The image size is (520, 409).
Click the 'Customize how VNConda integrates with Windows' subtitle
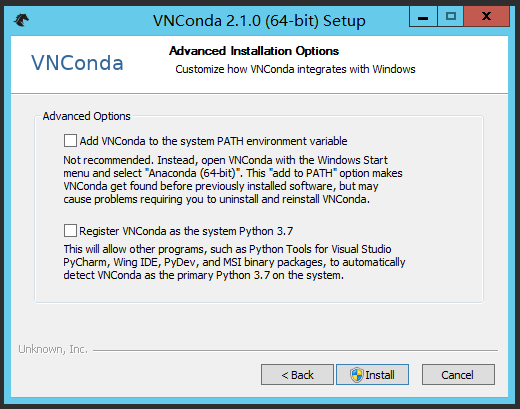coord(295,69)
